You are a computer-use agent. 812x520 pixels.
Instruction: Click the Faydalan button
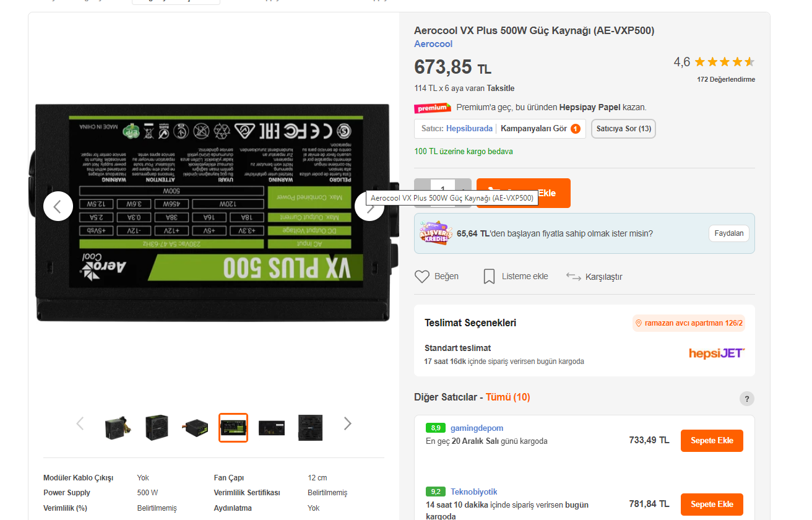729,233
